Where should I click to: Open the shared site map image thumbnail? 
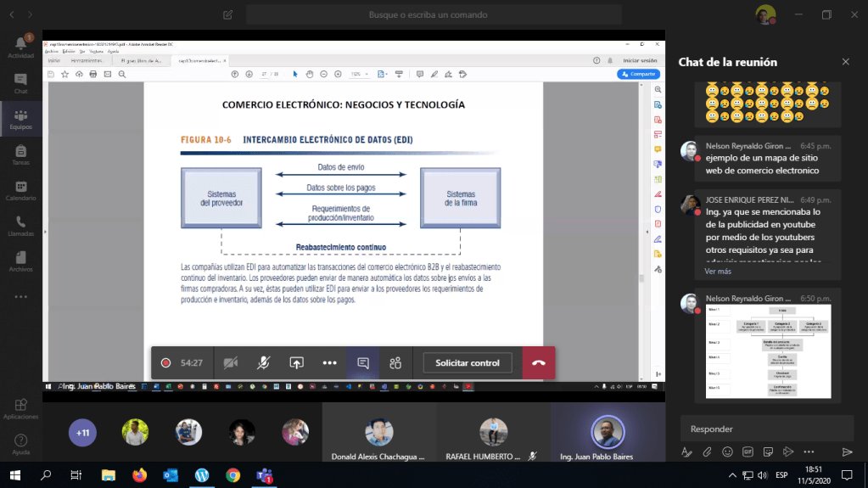click(x=768, y=352)
